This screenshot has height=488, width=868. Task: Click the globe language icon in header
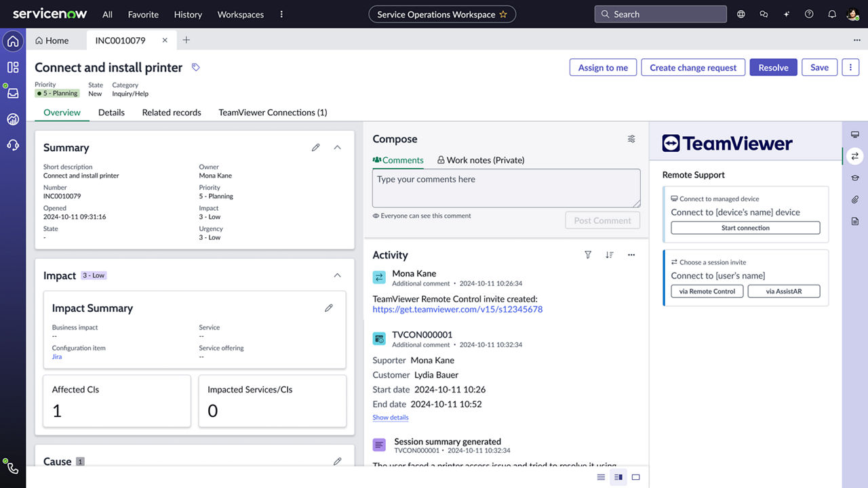[x=741, y=14]
